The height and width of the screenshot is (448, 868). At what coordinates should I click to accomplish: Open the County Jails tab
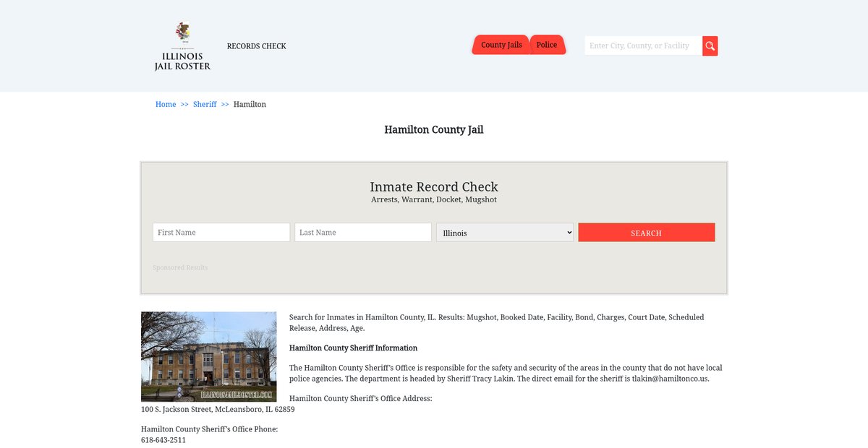pos(501,45)
